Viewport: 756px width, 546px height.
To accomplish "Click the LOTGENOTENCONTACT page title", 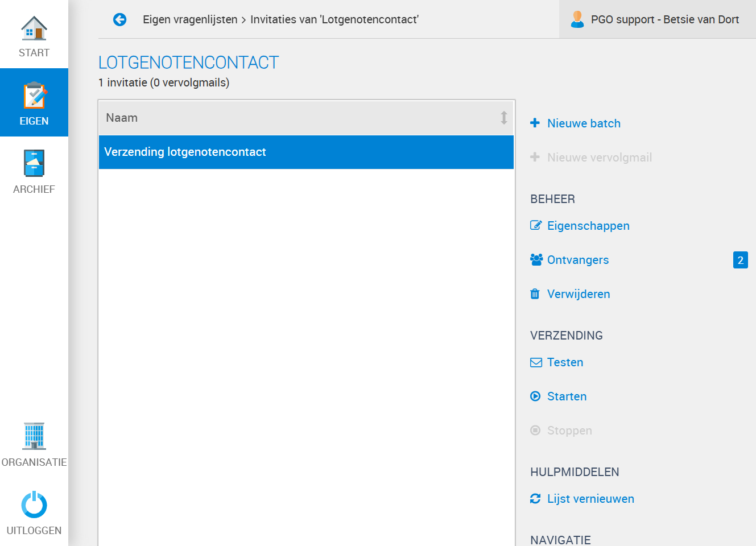I will pos(189,63).
